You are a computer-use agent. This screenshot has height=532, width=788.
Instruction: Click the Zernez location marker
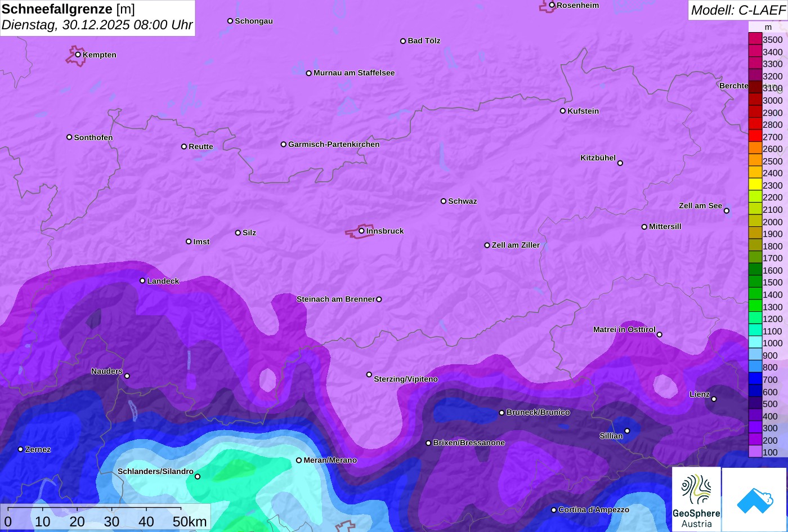(x=20, y=449)
